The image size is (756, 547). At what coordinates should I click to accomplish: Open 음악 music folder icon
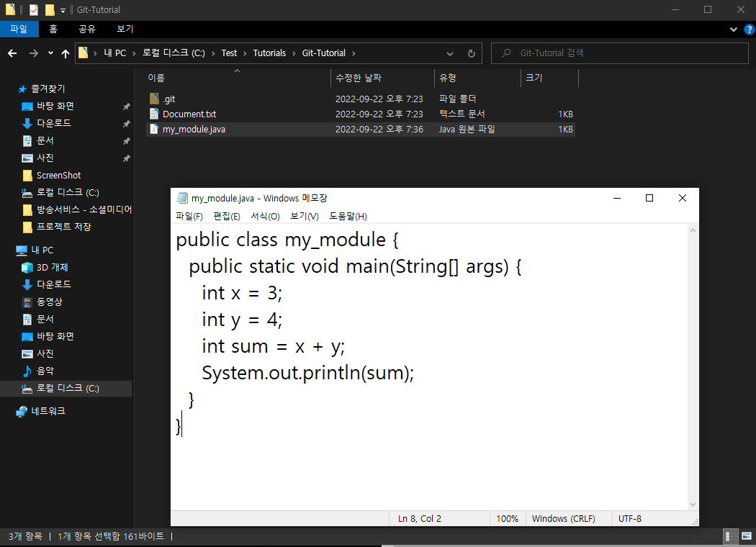27,371
